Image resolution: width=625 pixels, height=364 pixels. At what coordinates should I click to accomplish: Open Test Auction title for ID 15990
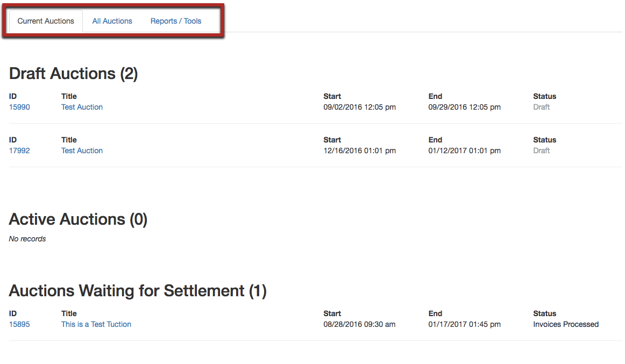coord(82,107)
